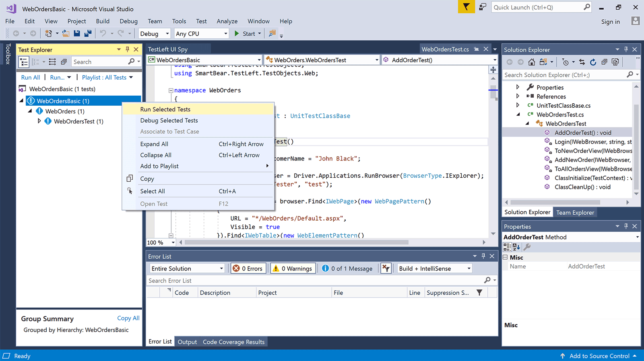Toggle the Error List panel pin
This screenshot has height=361, width=644.
point(483,256)
